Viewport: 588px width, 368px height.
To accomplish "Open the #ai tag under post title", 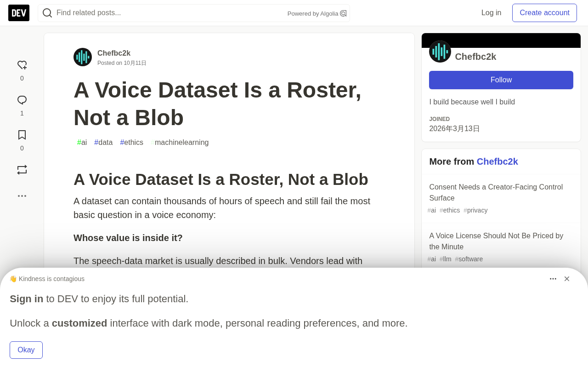I will [82, 143].
